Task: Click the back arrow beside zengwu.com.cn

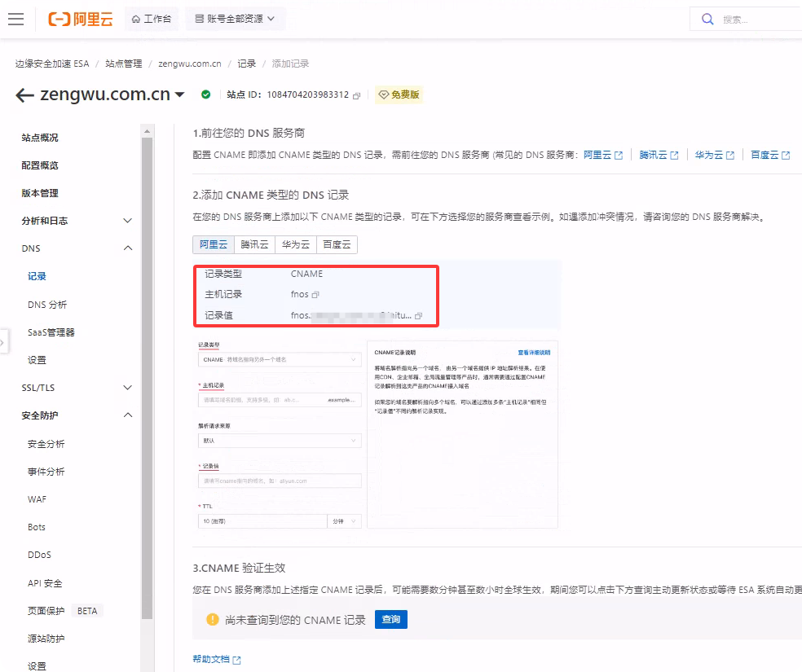Action: point(24,95)
